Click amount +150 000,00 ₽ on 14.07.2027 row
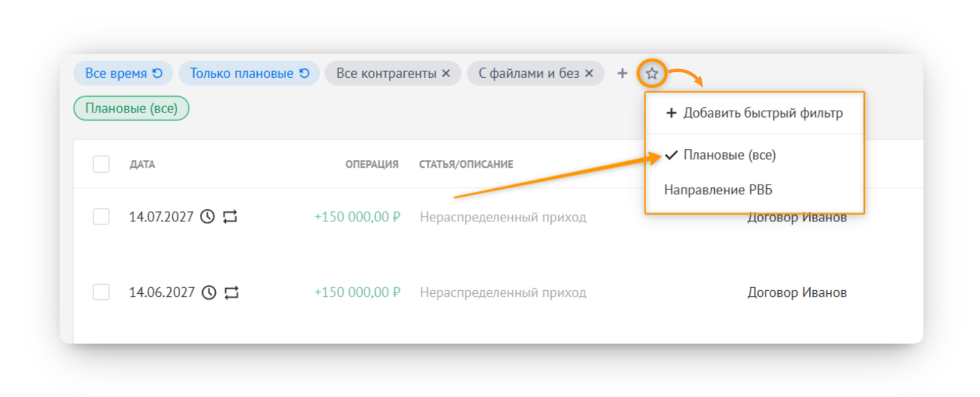The image size is (980, 397). coord(357,216)
